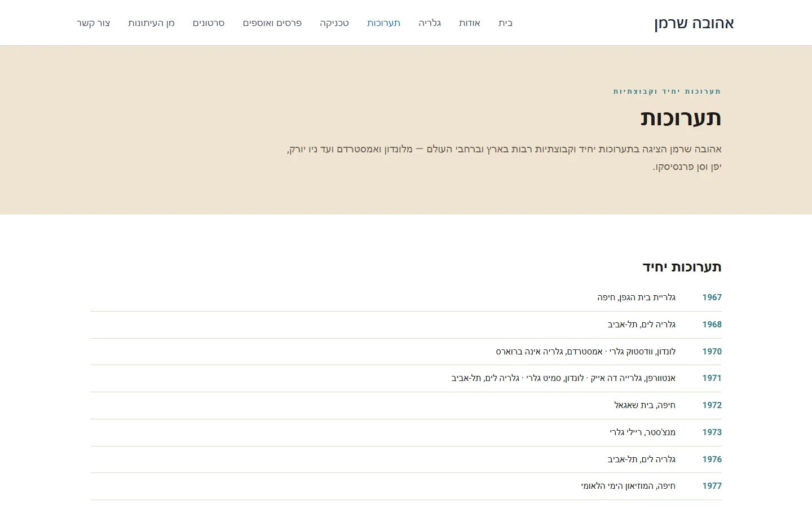Click the entry גלריית בית הגפן, חיפה
The width and height of the screenshot is (812, 508).
(636, 297)
